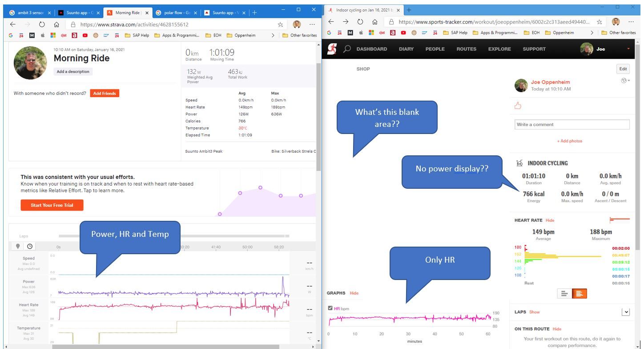Switch to polar flow Google tab
The image size is (644, 349).
(x=176, y=13)
